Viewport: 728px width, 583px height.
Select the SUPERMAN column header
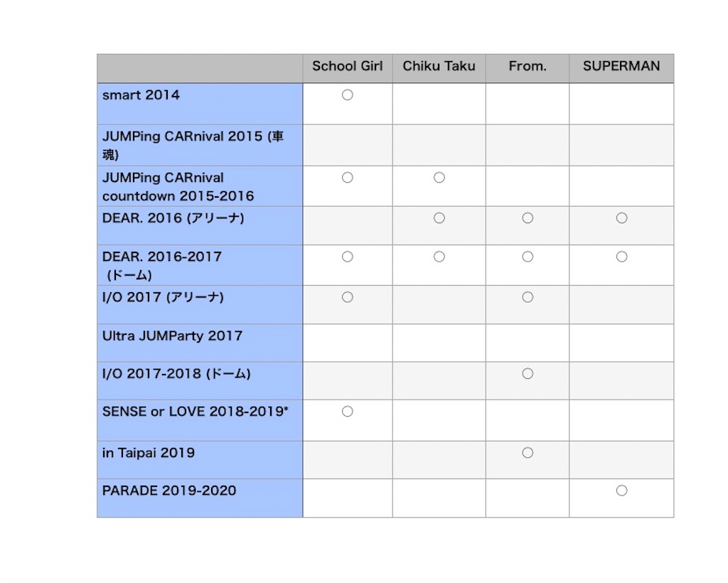[x=621, y=66]
